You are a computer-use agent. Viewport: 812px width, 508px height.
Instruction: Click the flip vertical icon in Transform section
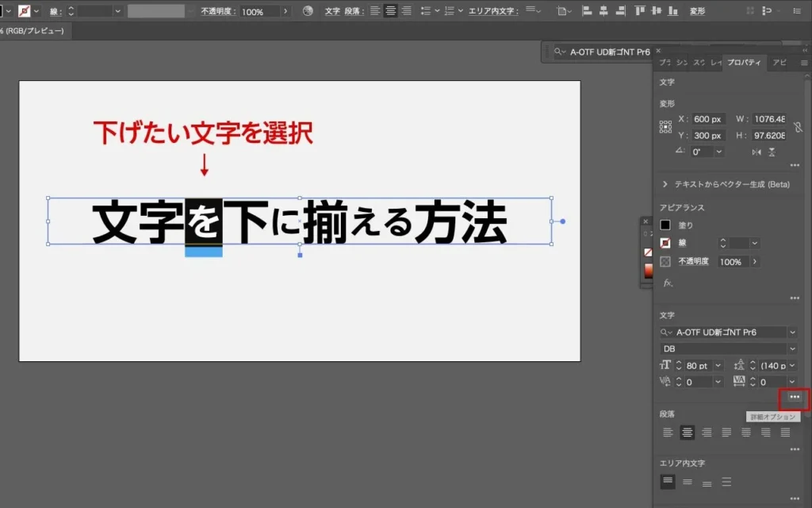point(772,152)
